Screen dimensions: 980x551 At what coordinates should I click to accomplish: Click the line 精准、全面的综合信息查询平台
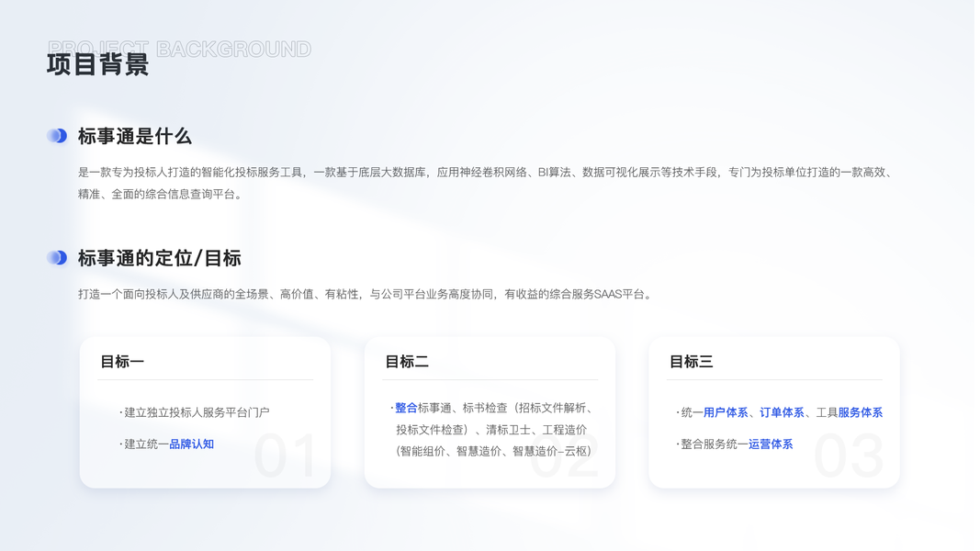[161, 195]
